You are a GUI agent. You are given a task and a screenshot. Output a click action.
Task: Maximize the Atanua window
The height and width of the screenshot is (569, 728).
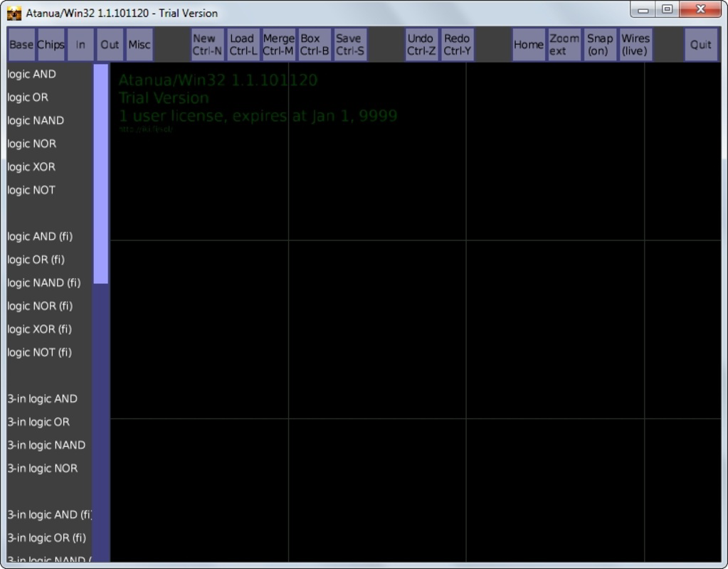(668, 9)
